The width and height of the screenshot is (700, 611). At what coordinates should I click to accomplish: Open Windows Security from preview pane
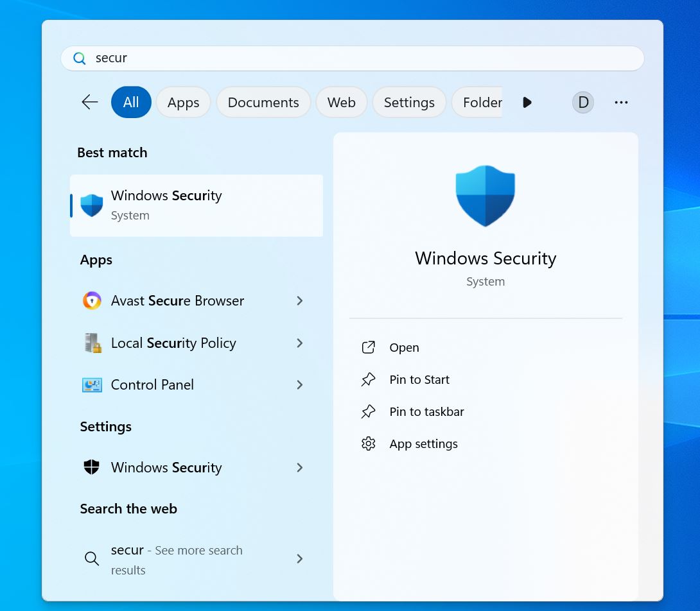(x=404, y=347)
